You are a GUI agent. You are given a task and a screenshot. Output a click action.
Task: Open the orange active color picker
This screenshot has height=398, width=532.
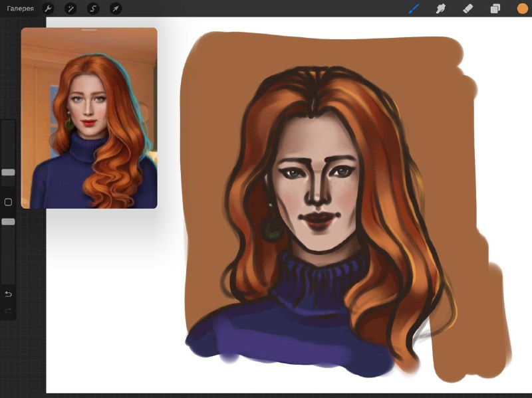523,9
